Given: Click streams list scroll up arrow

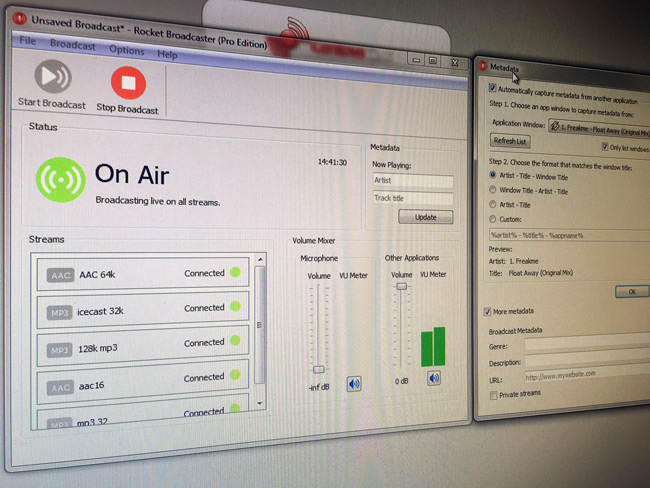Looking at the screenshot, I should pyautogui.click(x=260, y=259).
